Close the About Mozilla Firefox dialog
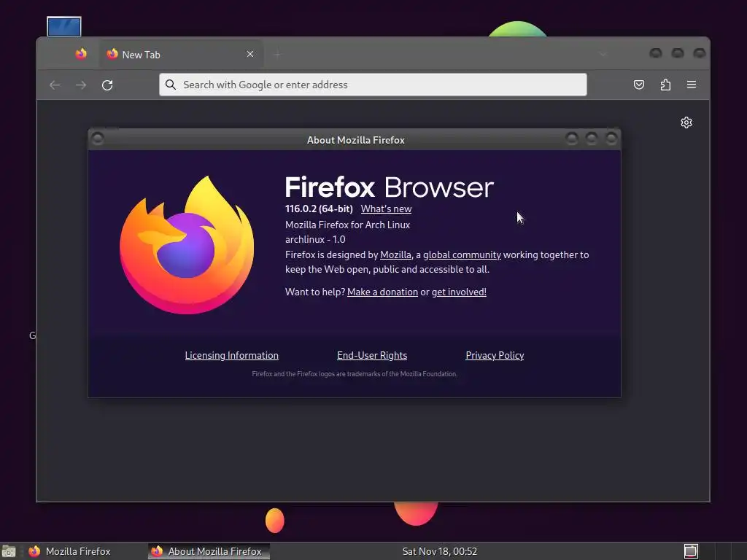This screenshot has height=560, width=747. point(611,139)
